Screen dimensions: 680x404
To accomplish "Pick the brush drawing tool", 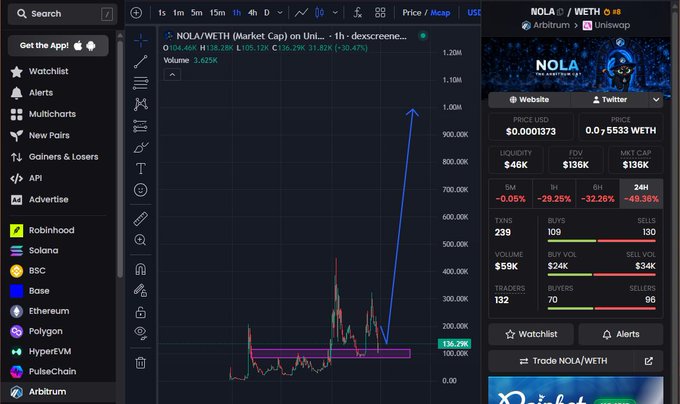I will pos(141,147).
